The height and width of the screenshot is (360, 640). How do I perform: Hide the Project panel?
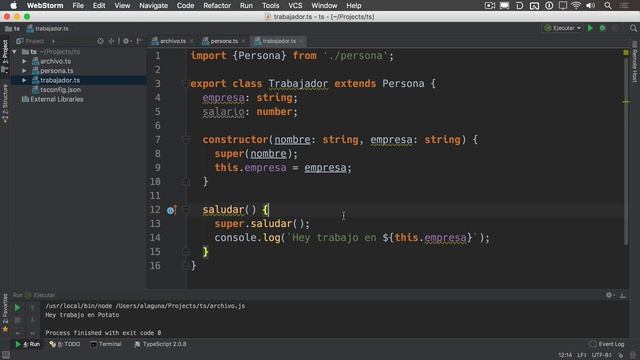[139, 41]
